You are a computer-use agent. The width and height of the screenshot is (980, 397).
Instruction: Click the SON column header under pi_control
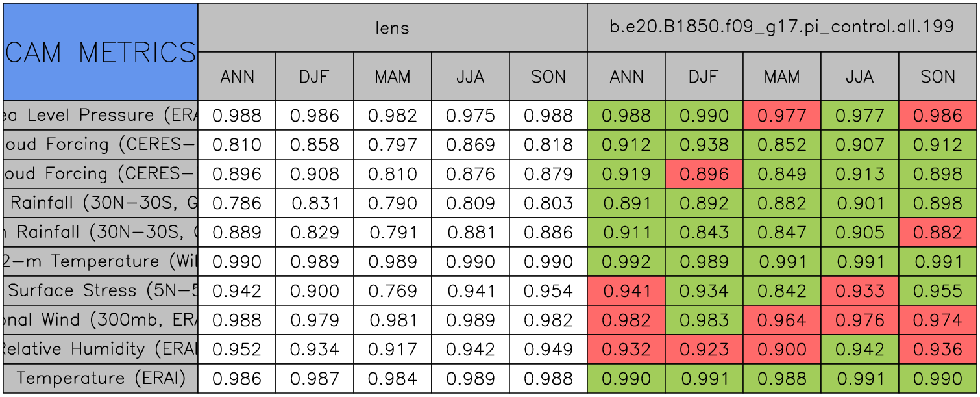pos(938,77)
